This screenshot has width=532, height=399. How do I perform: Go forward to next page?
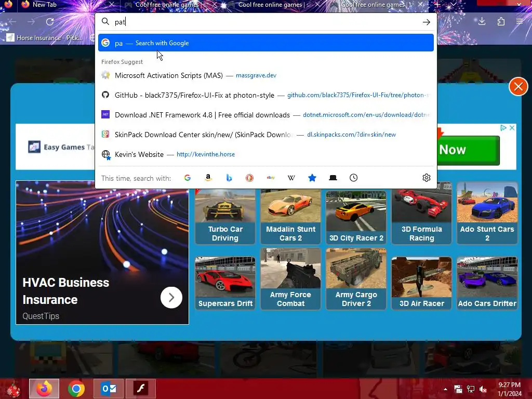(x=31, y=22)
